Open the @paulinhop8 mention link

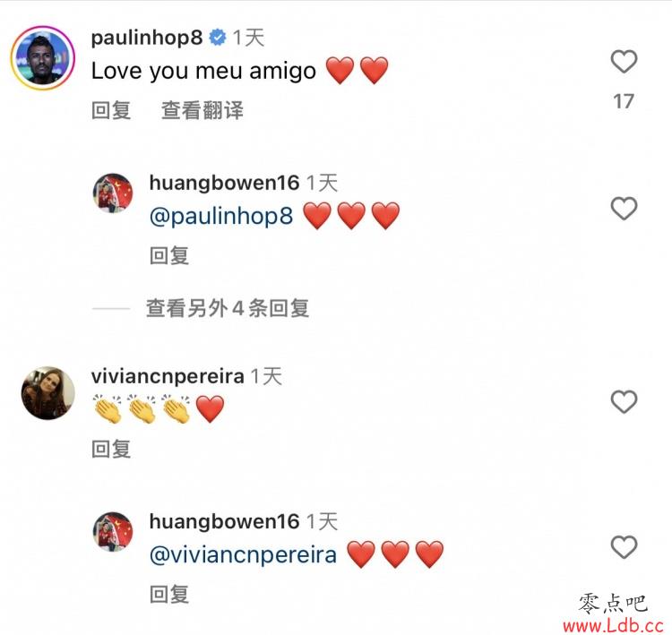(221, 216)
